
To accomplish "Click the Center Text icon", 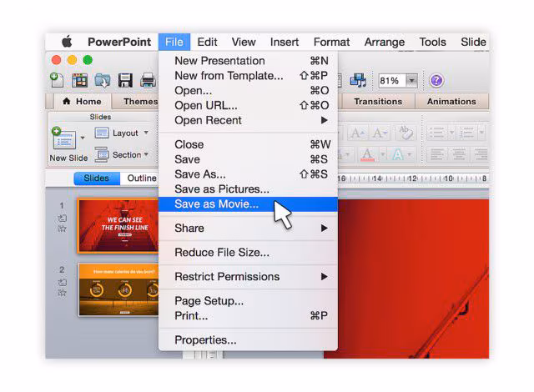I will point(459,155).
